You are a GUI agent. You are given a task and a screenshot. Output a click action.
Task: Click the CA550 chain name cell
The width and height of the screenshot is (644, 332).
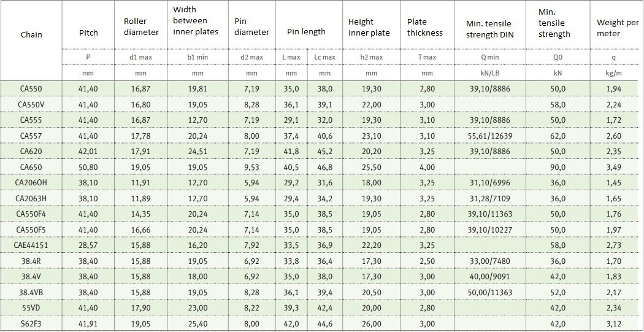pyautogui.click(x=31, y=88)
